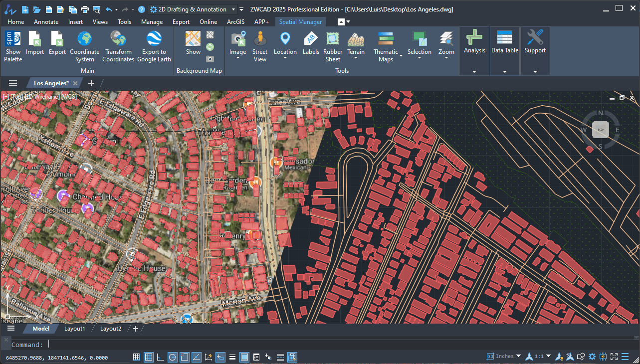640x364 pixels.
Task: Add a new drawing tab
Action: pos(91,83)
